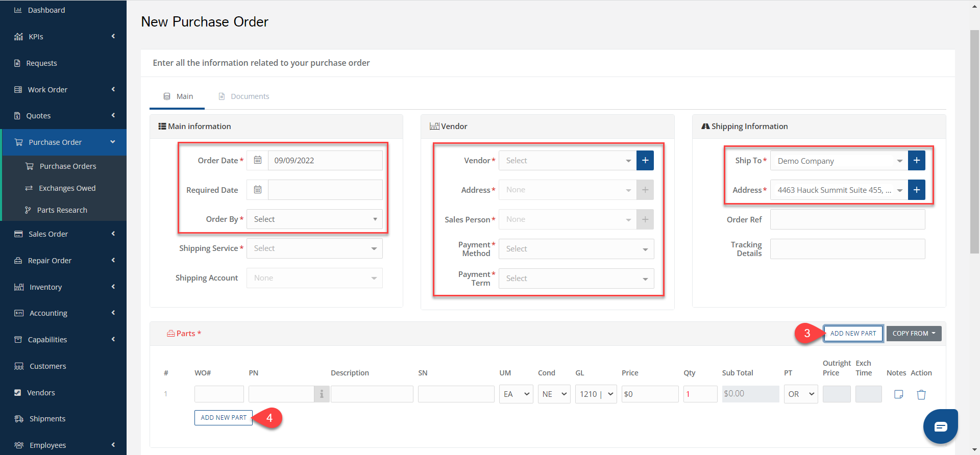Open the Shipping Service dropdown

[314, 248]
